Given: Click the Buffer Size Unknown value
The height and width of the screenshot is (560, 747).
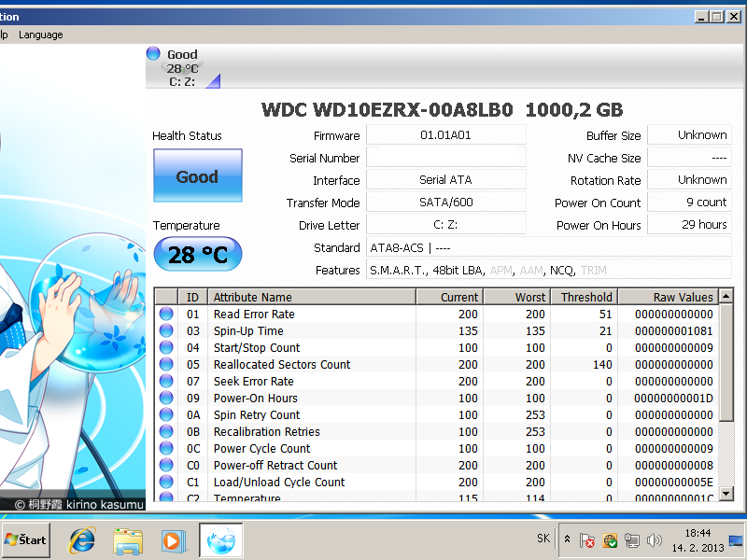Looking at the screenshot, I should (x=689, y=134).
